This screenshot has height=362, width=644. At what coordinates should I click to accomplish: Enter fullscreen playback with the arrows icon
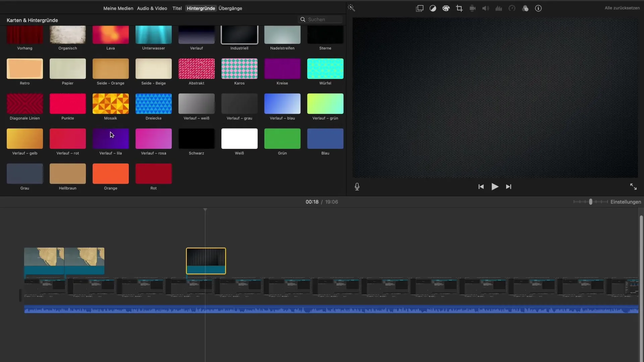633,187
